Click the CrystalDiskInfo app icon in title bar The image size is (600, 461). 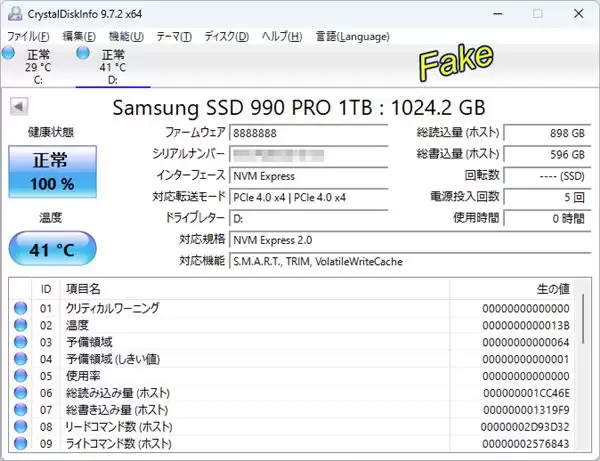pos(12,14)
